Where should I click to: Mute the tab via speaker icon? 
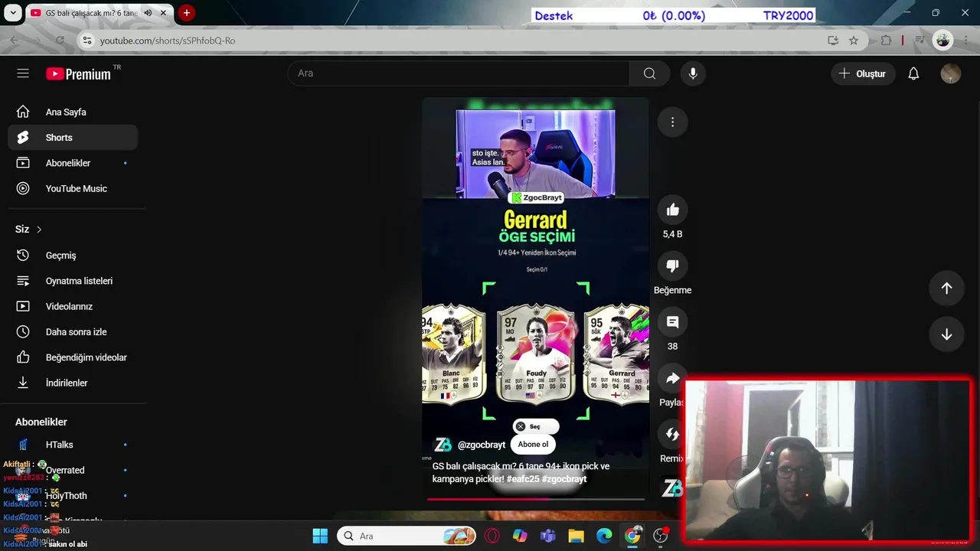click(x=148, y=13)
